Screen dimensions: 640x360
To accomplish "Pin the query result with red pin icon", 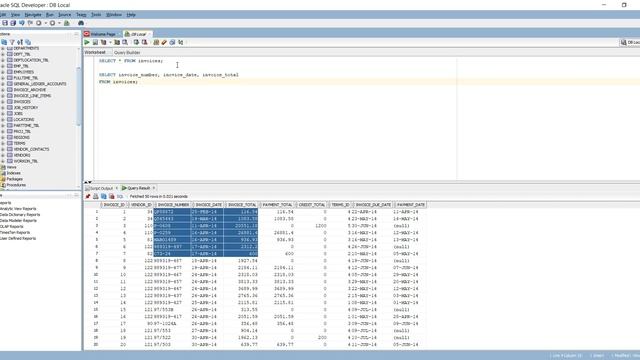I will coord(88,196).
